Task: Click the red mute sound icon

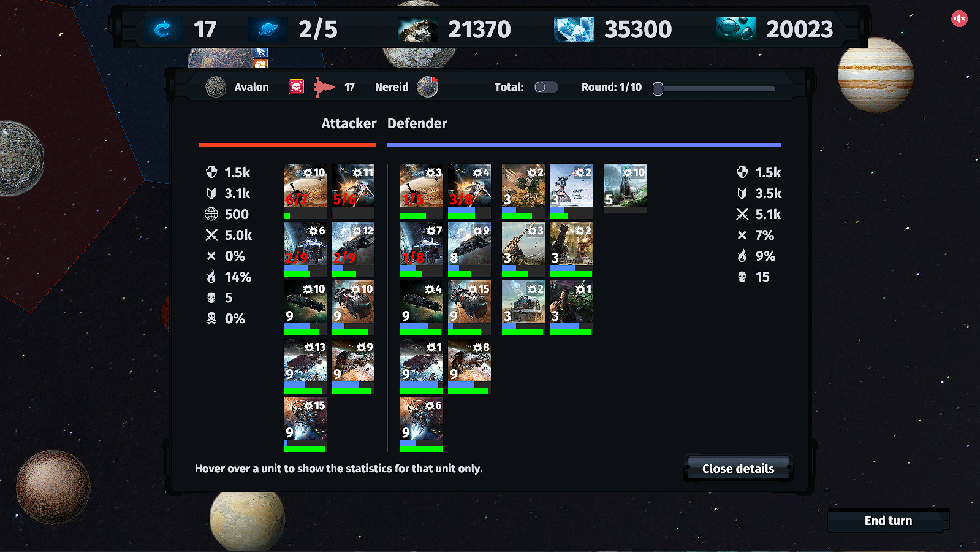Action: click(959, 19)
